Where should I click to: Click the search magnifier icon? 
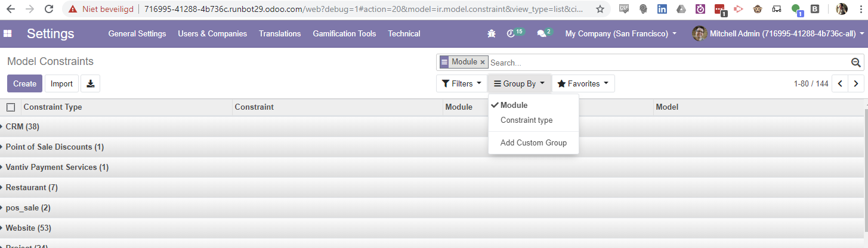coord(855,63)
